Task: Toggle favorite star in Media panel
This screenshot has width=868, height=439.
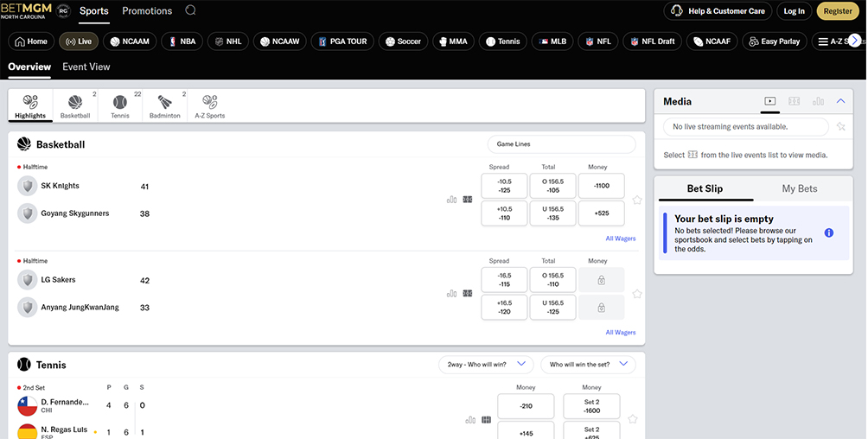Action: point(841,127)
